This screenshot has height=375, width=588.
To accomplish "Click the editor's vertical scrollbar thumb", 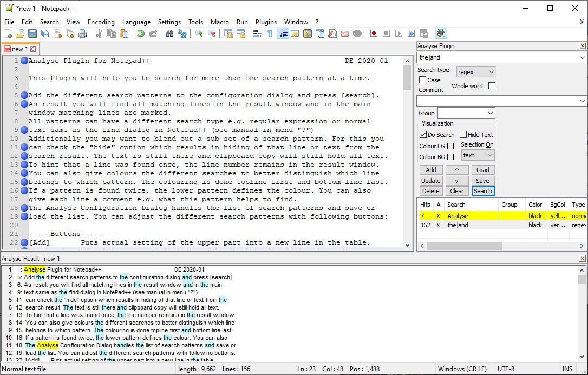I will tap(407, 78).
